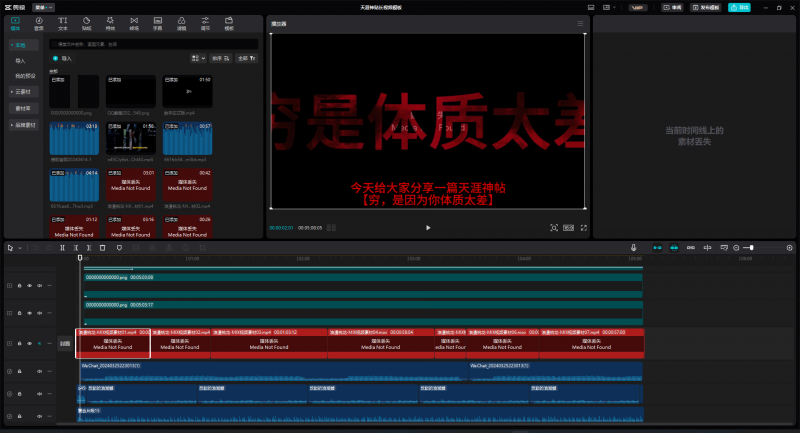Delete the selected clip
This screenshot has width=800, height=433.
point(103,248)
